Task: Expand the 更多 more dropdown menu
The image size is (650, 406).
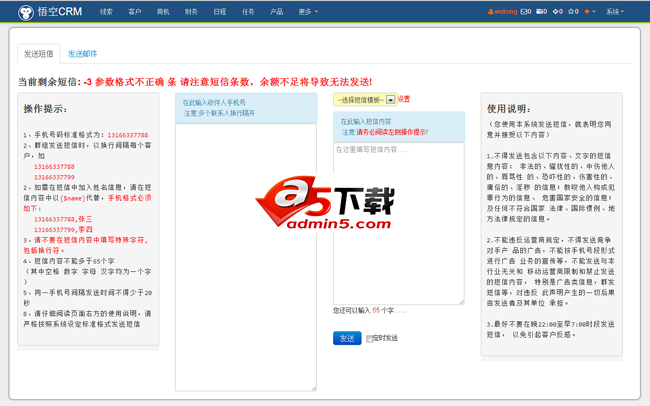Action: click(308, 12)
